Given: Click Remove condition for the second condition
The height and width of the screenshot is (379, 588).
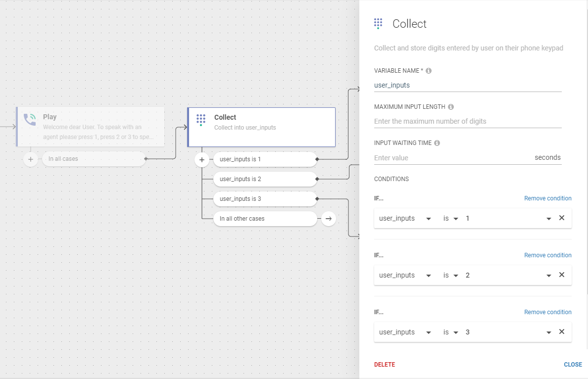Looking at the screenshot, I should tap(547, 255).
